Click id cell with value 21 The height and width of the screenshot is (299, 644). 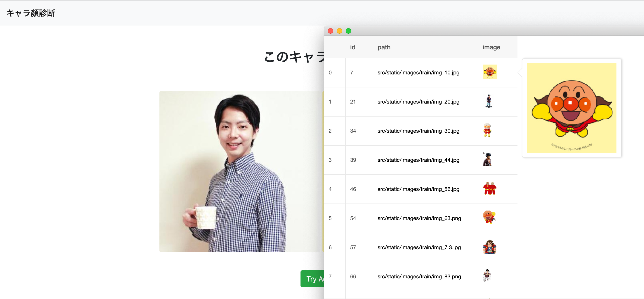353,102
